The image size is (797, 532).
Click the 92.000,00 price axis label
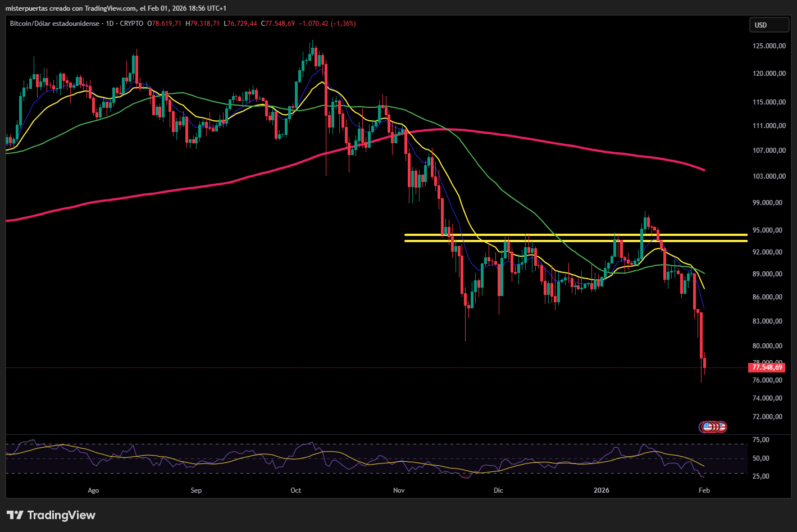click(x=768, y=252)
